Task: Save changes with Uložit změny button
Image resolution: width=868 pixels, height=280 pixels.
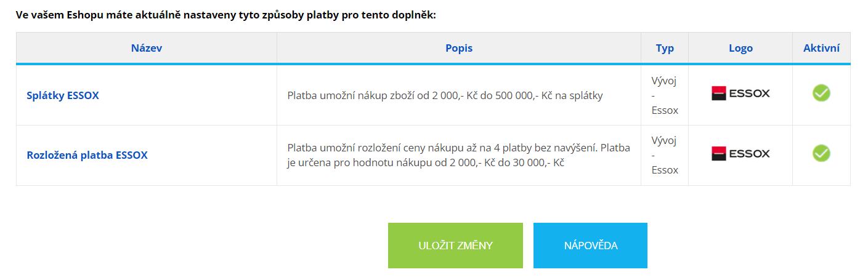Action: point(455,246)
